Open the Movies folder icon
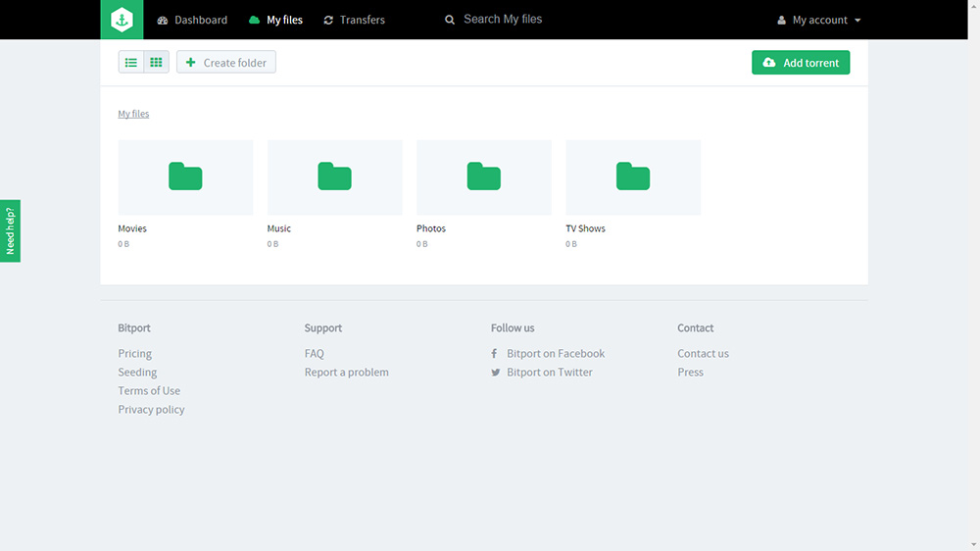This screenshot has height=551, width=980. pyautogui.click(x=185, y=177)
